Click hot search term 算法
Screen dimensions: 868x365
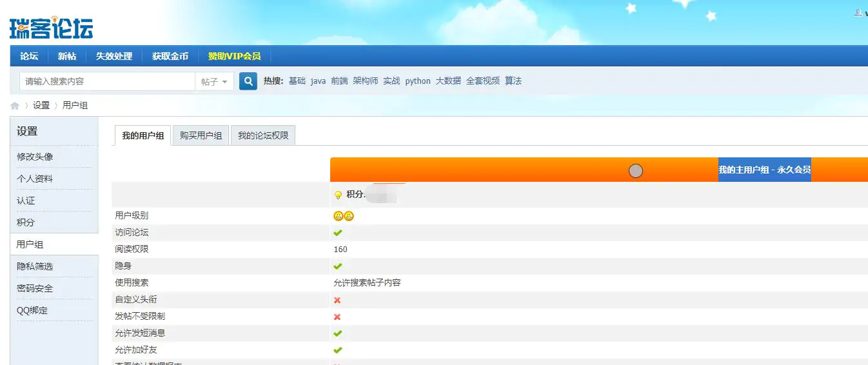513,81
